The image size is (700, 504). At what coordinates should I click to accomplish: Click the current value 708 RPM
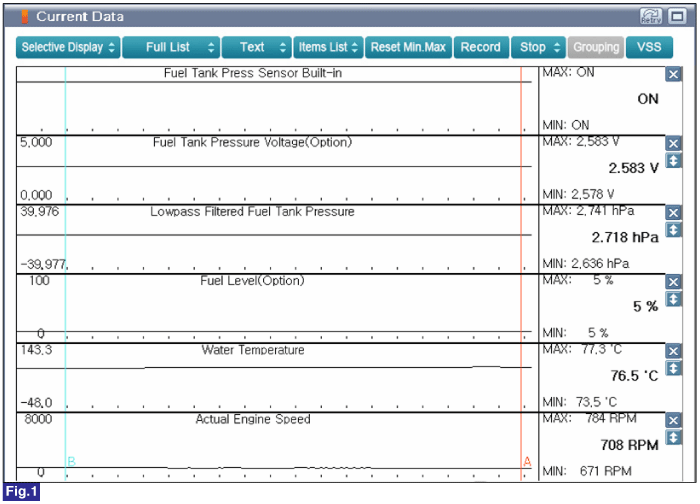point(629,445)
